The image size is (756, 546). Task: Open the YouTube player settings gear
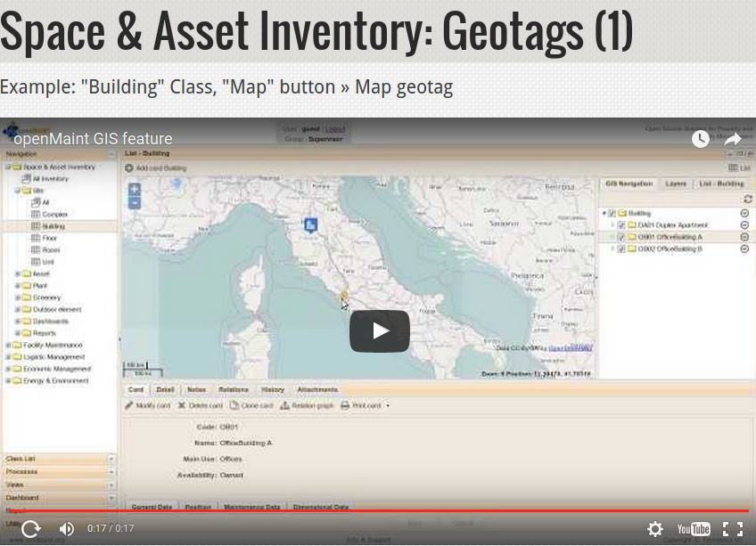tap(654, 529)
